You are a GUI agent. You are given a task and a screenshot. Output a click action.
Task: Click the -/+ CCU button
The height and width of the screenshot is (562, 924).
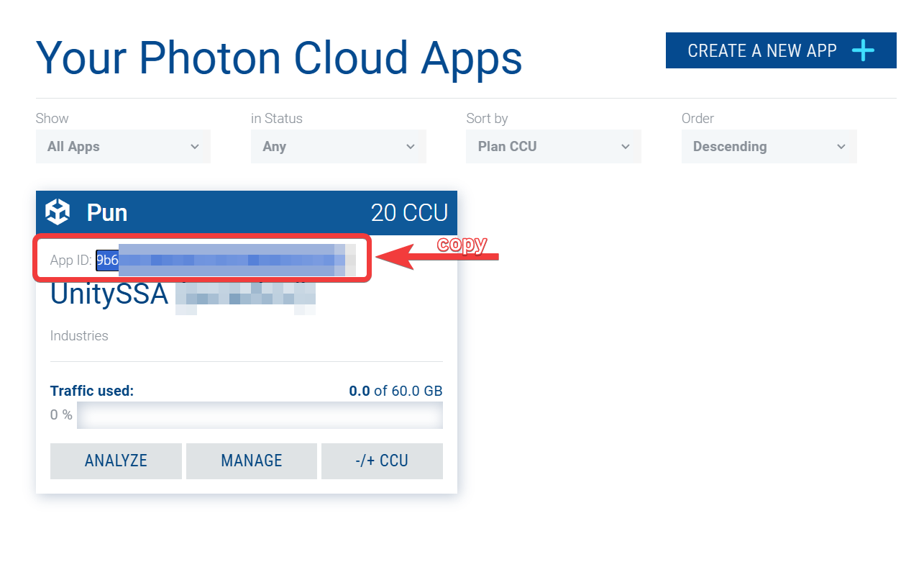pos(382,461)
